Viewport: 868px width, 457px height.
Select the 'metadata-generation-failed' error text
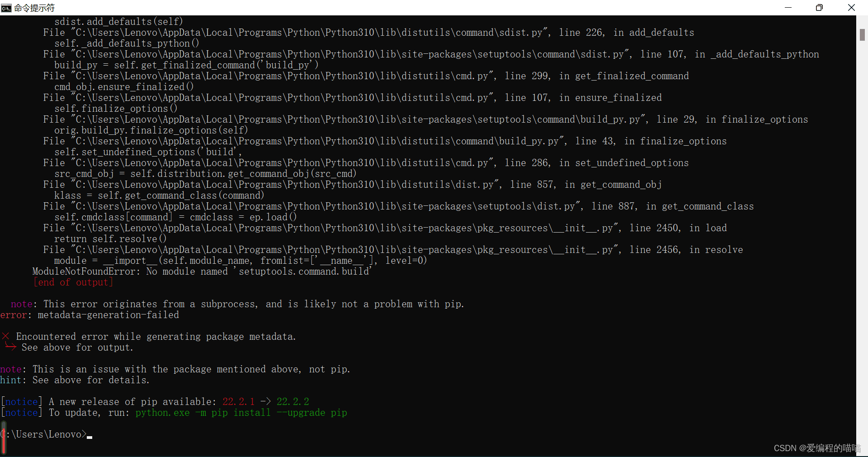click(x=108, y=315)
